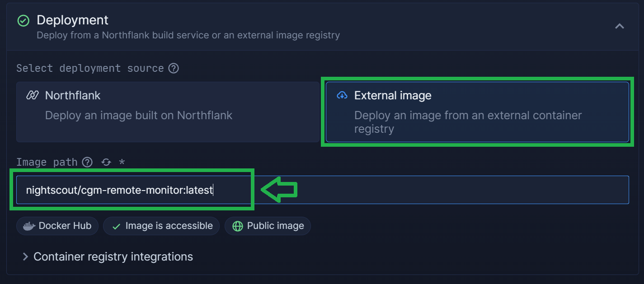Click the Docker whale icon
This screenshot has width=644, height=284.
point(29,226)
